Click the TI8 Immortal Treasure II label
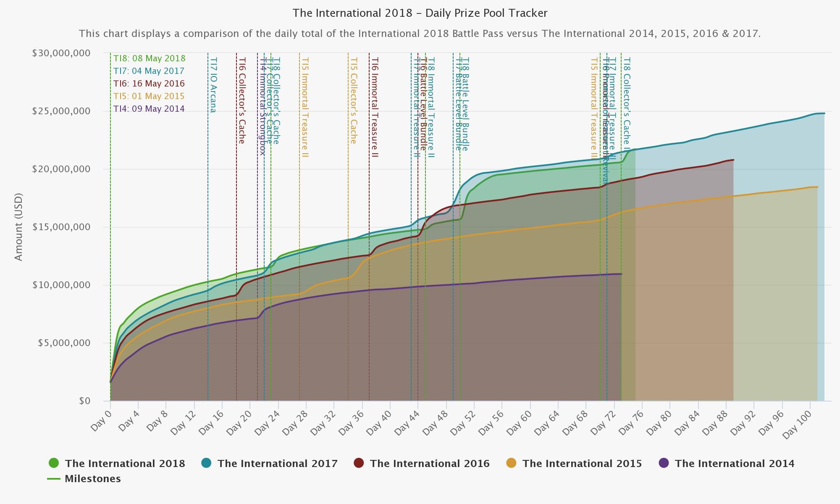The image size is (840, 504). pos(430,108)
